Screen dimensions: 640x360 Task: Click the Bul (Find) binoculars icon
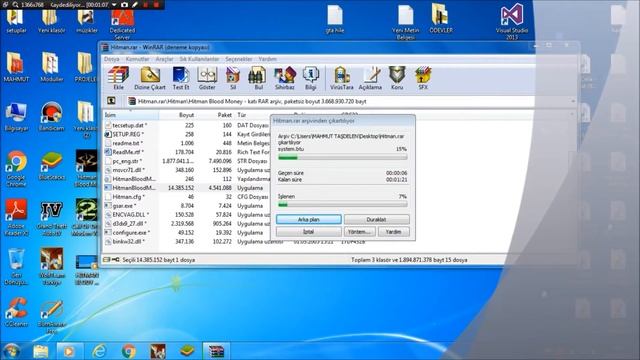(x=258, y=78)
